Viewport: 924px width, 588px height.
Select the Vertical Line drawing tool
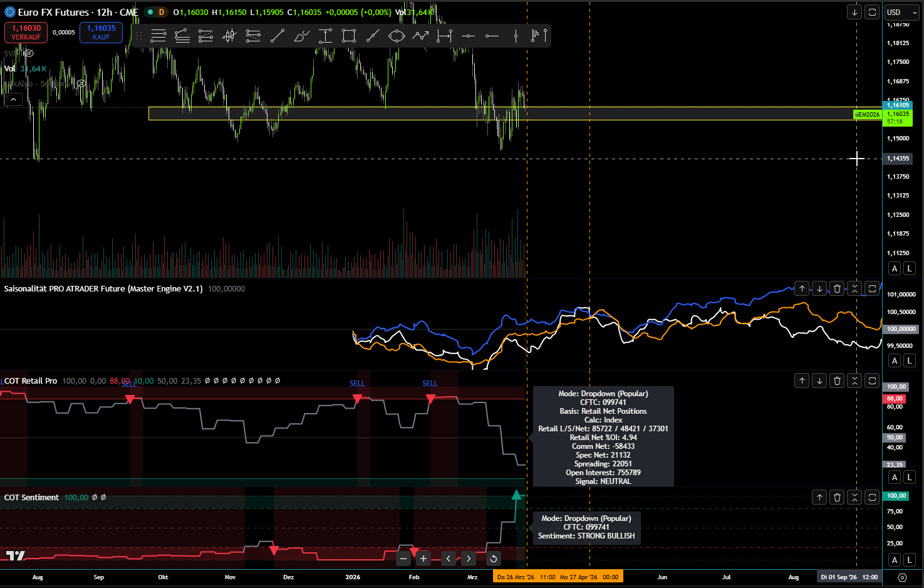click(x=516, y=36)
